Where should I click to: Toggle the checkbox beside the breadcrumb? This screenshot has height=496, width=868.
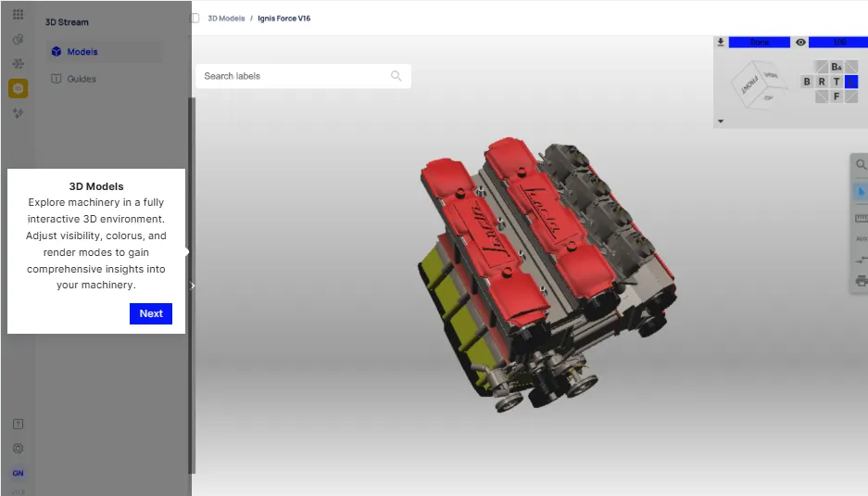[195, 19]
